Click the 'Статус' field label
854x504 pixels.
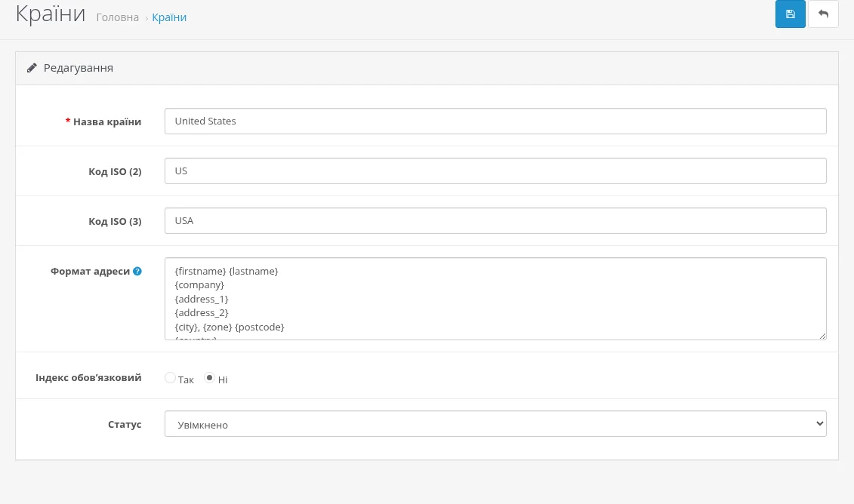point(125,425)
